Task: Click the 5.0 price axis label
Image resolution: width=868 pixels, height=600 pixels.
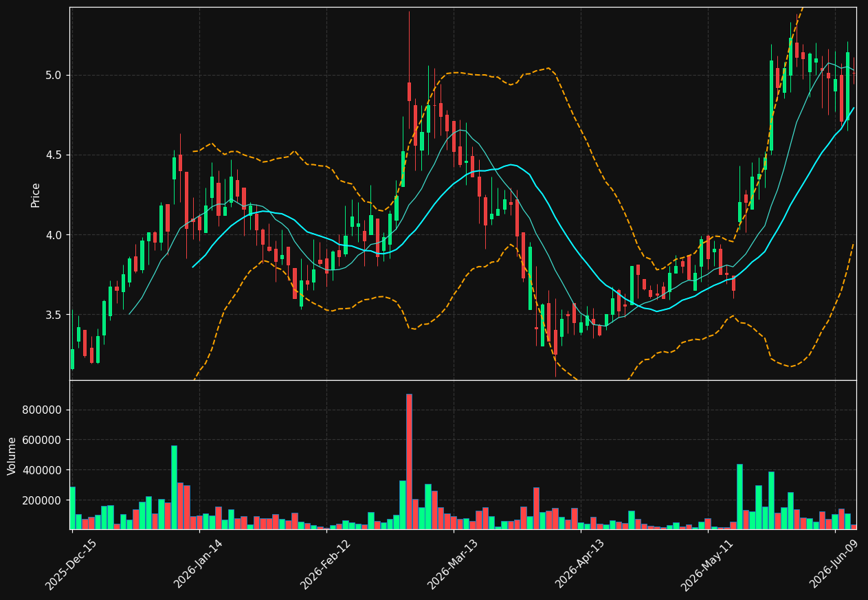Action: tap(53, 75)
